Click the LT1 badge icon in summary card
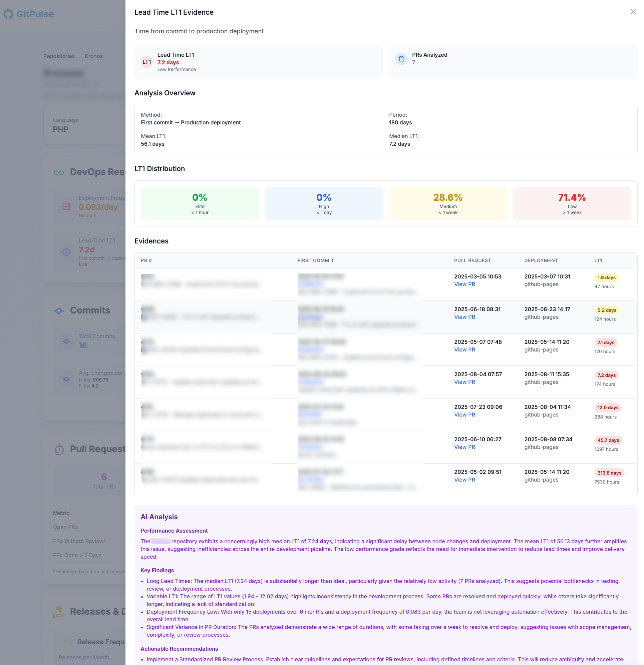Image resolution: width=644 pixels, height=665 pixels. tap(147, 62)
